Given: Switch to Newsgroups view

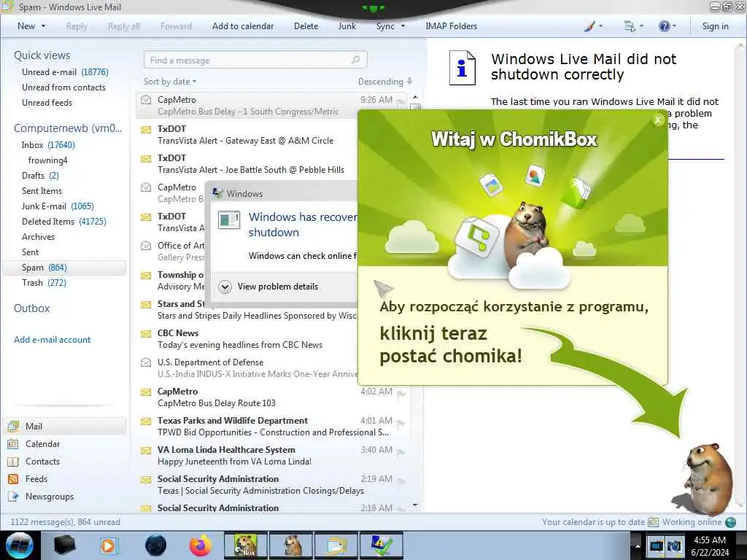Looking at the screenshot, I should [x=50, y=496].
